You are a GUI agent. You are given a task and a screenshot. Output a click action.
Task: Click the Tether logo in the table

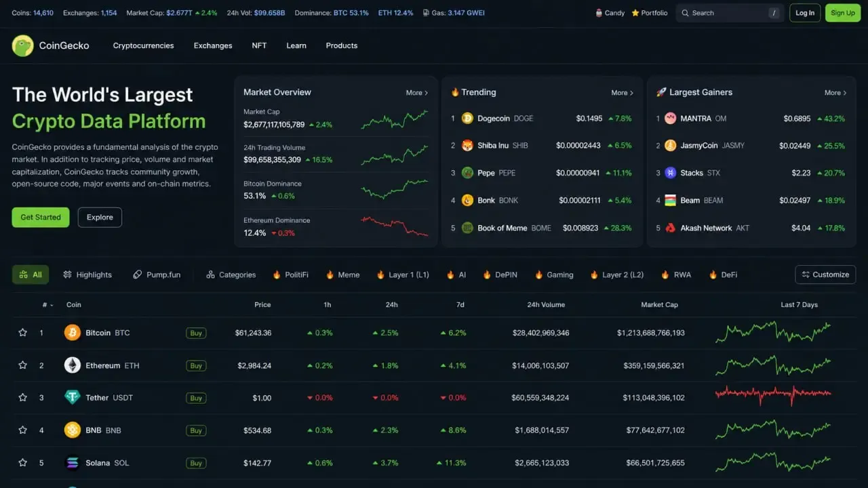72,398
